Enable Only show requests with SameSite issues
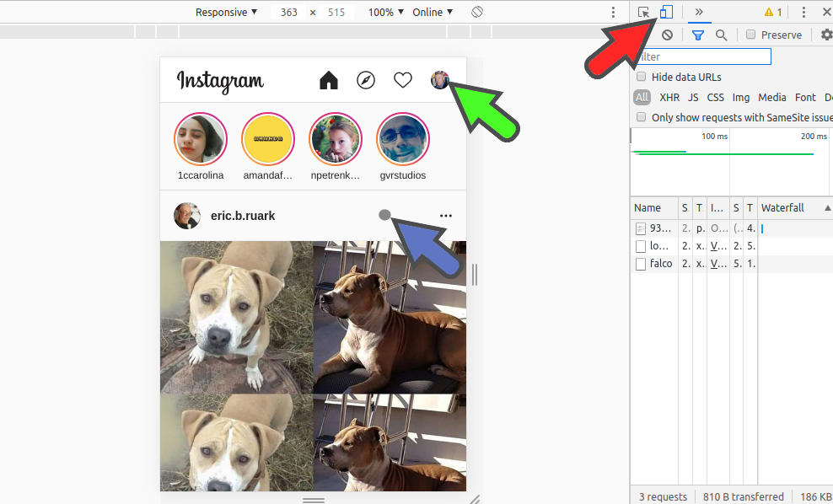Viewport: 833px width, 504px height. [x=642, y=117]
